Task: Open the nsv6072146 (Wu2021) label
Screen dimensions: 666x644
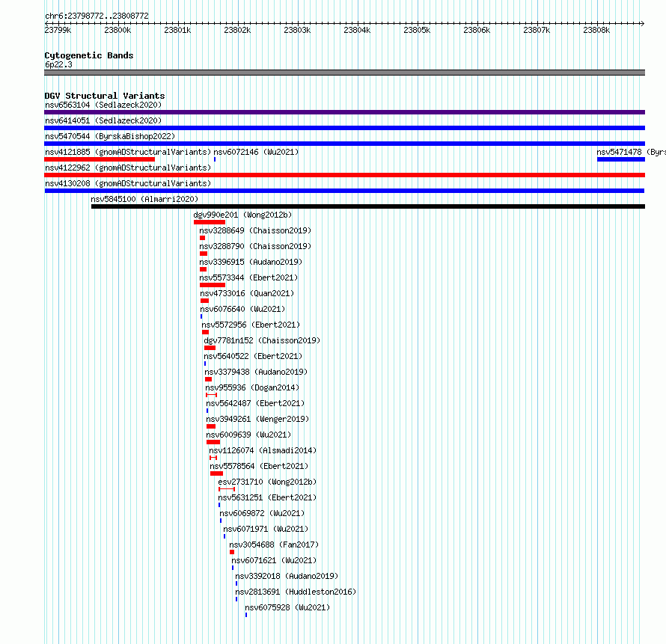Action: [256, 152]
